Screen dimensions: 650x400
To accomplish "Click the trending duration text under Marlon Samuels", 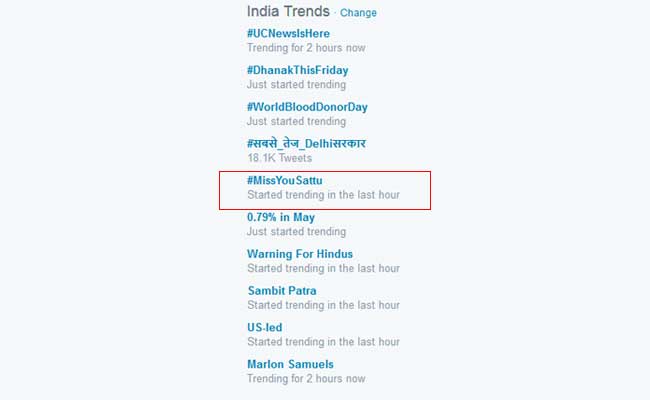I will 306,379.
